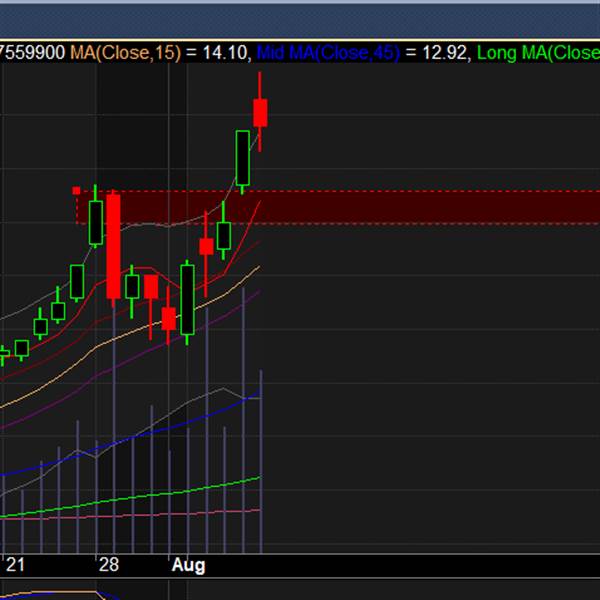Select the dark red shaded resistance zone
Screen dimensions: 600x600
point(338,207)
